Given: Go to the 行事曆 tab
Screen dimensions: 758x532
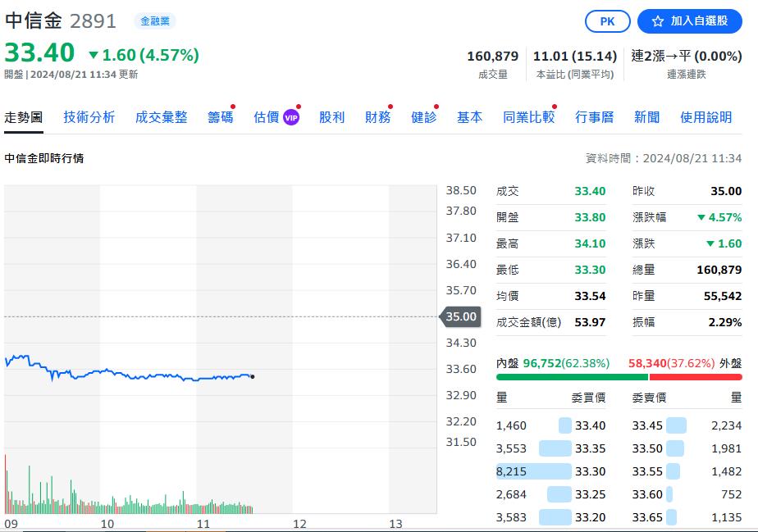Looking at the screenshot, I should (x=594, y=117).
